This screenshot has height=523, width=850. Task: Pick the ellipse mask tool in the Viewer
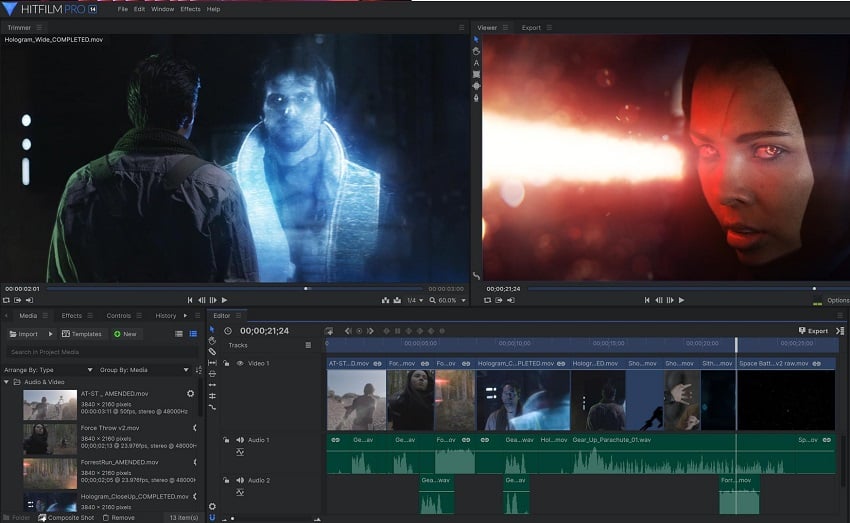coord(476,86)
